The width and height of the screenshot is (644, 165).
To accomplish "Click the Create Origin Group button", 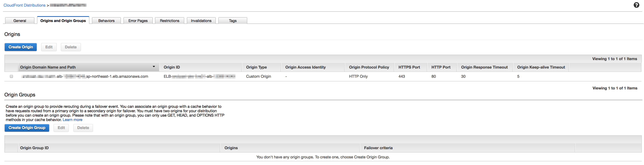I will [x=27, y=128].
